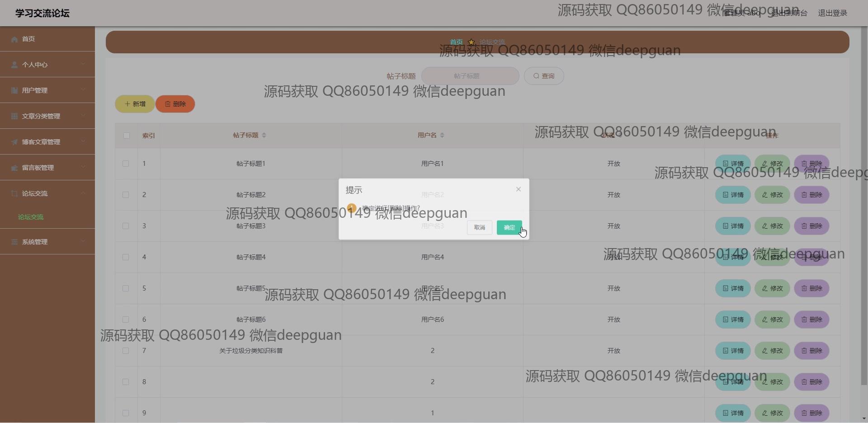Open 详情 for row 帖子标题6
The width and height of the screenshot is (868, 423).
pyautogui.click(x=733, y=320)
